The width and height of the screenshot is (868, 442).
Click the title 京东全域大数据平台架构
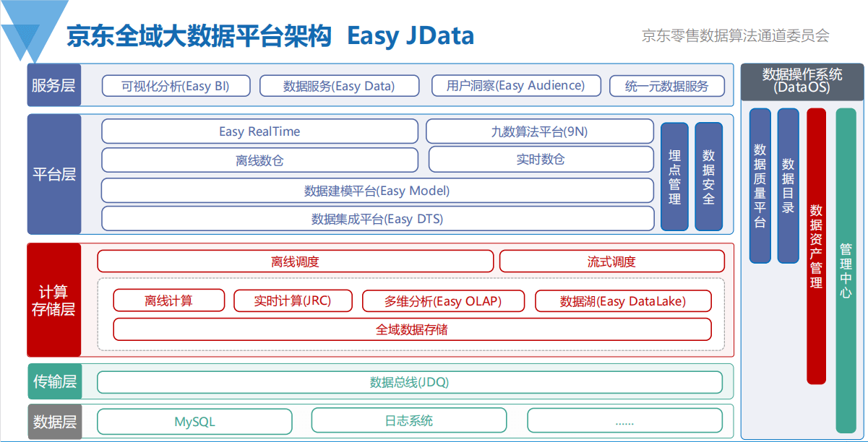(x=199, y=36)
